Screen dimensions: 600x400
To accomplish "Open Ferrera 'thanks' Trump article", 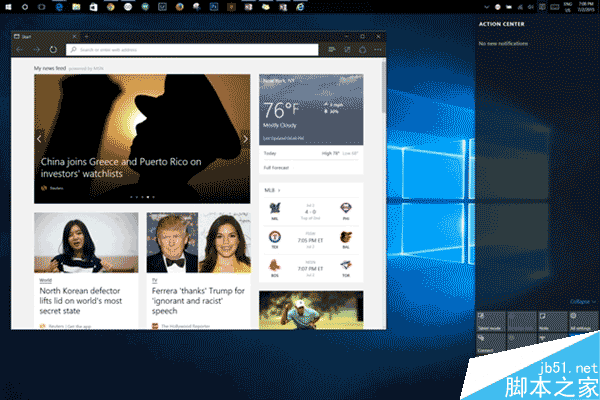I will 198,301.
